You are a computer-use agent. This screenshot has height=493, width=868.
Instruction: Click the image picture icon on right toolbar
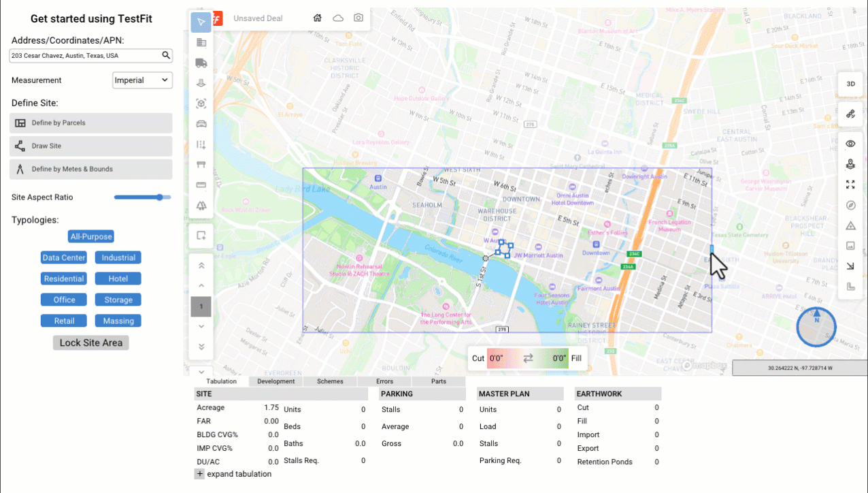tap(850, 246)
